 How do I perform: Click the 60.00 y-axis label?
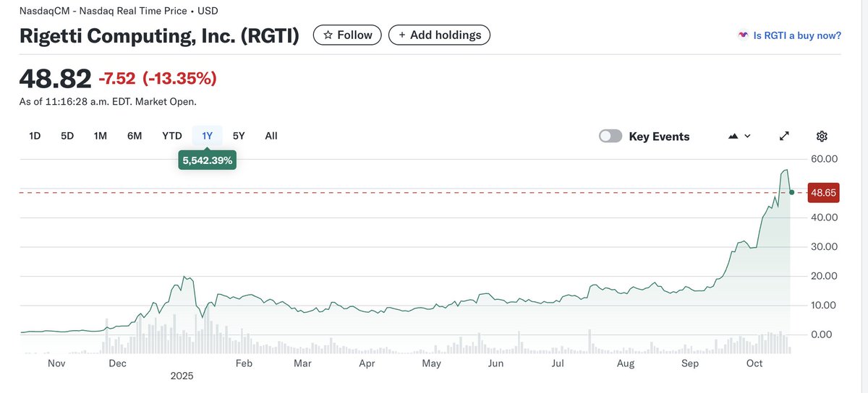click(825, 159)
